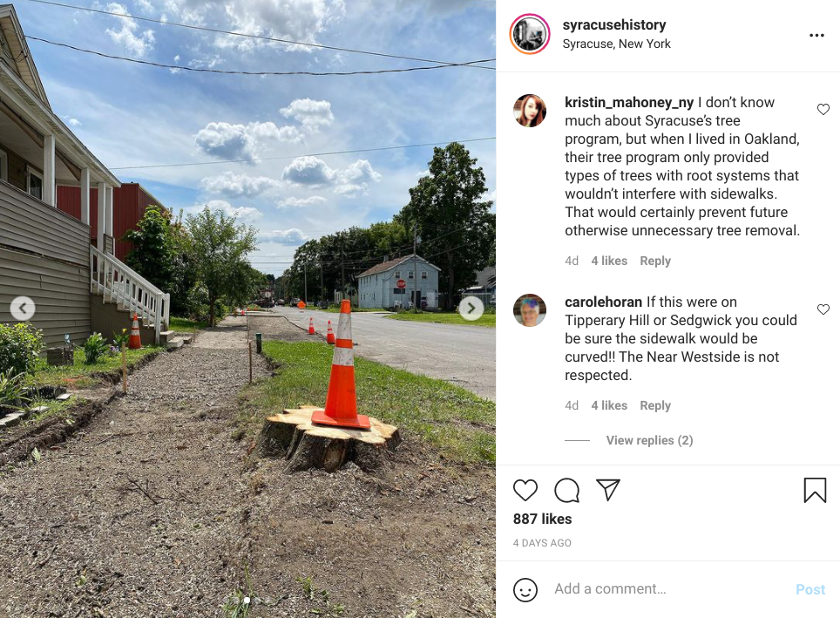This screenshot has width=840, height=618.
Task: Save post with the bookmark icon
Action: click(x=815, y=490)
